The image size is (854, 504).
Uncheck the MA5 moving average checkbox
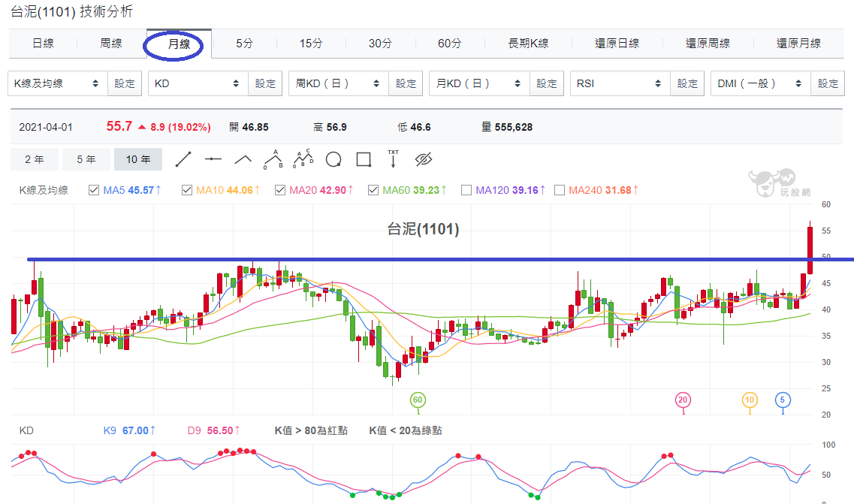[x=94, y=190]
